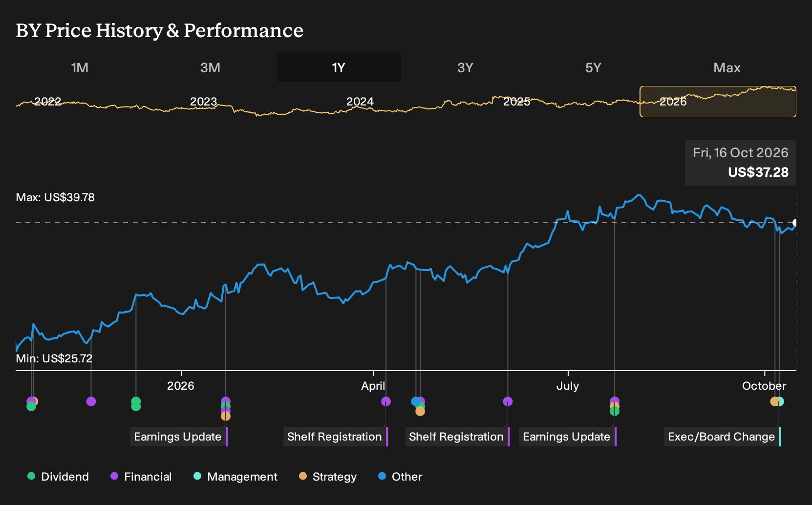The height and width of the screenshot is (505, 812).
Task: Click the July axis label
Action: tap(568, 386)
